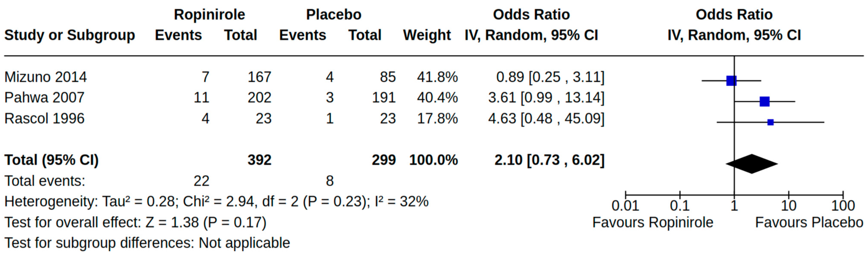Click the small Rascol 1996 blue square

770,122
